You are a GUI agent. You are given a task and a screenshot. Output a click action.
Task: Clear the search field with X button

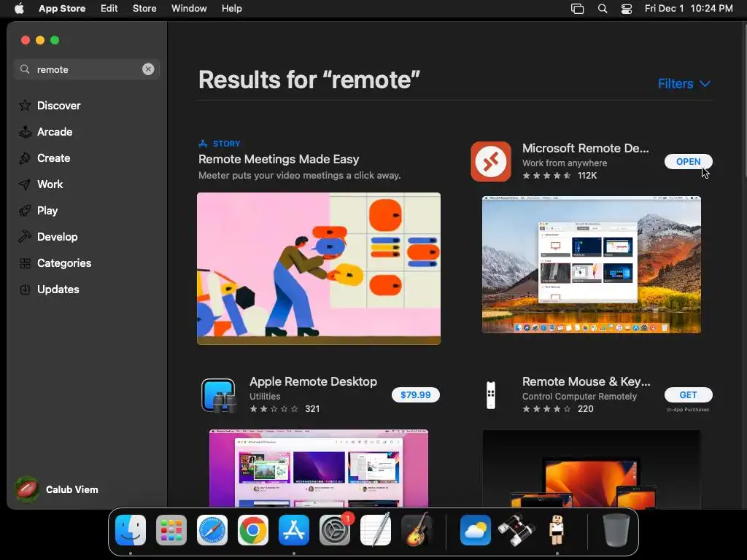click(x=148, y=69)
